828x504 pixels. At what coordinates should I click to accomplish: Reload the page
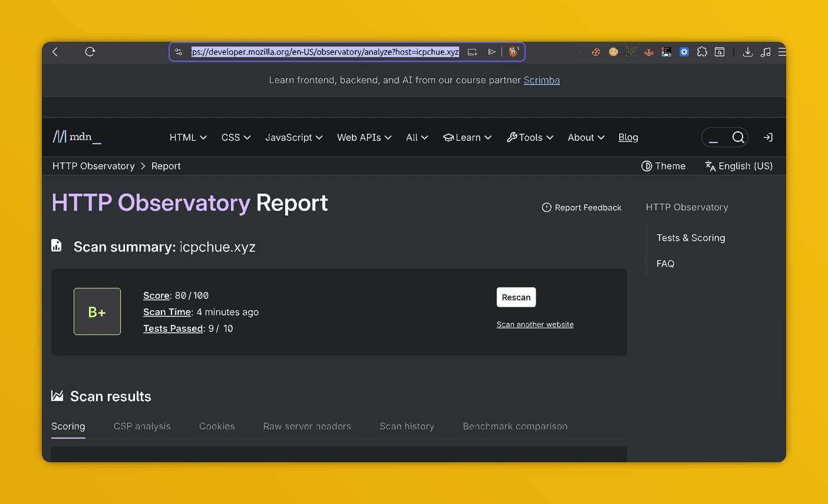90,52
